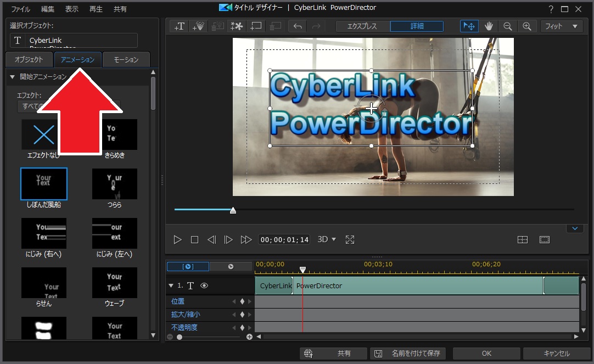This screenshot has width=594, height=364.
Task: Click the 名前を付けて保存 button
Action: point(408,354)
